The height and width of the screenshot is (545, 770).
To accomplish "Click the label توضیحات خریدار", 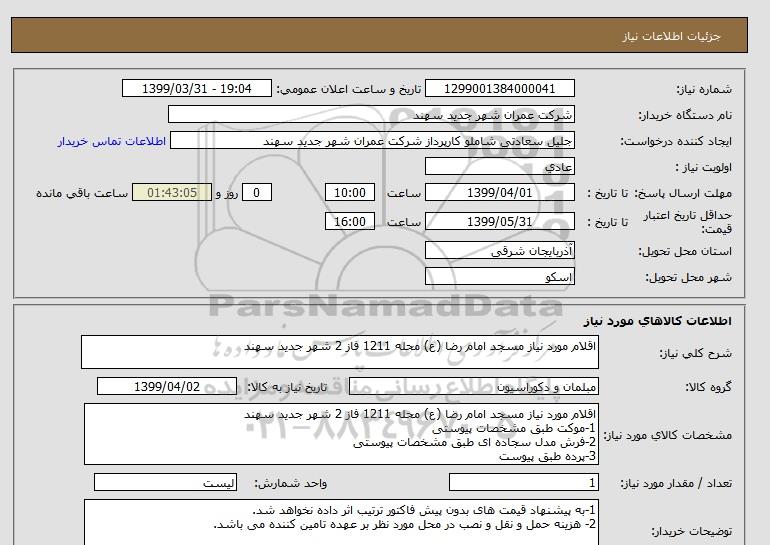I will 691,531.
